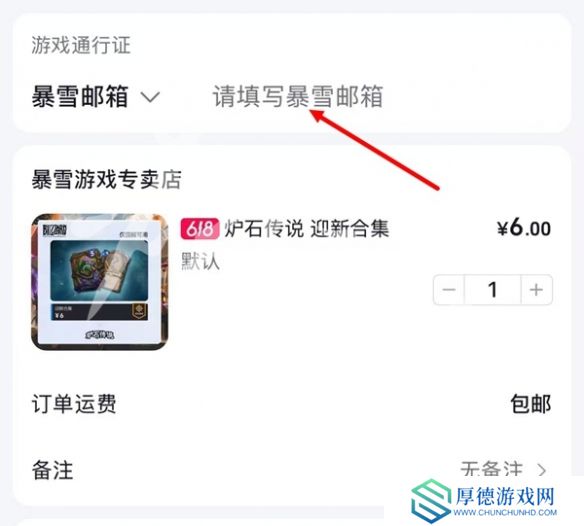
Task: Open the www.chunchunhd.com watermark link
Action: 505,513
